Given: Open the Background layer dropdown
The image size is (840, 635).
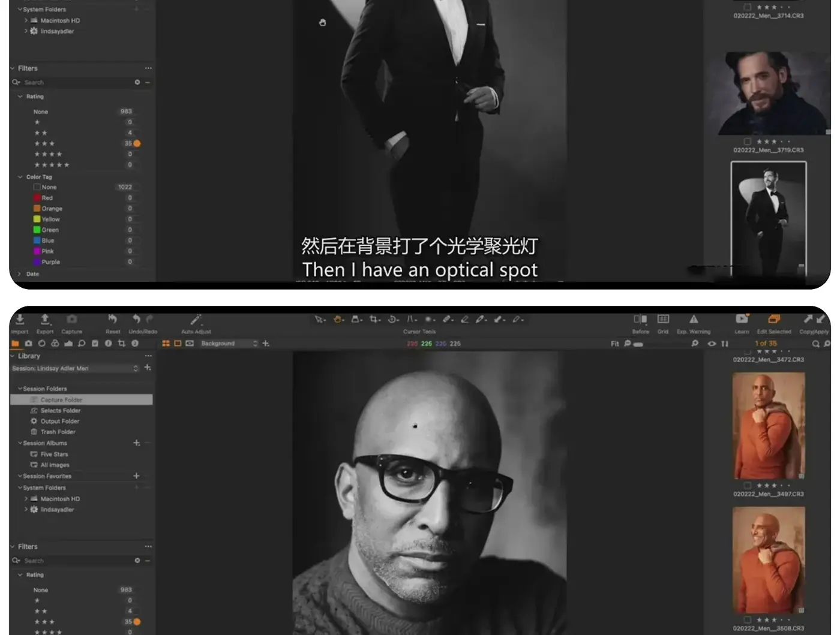Looking at the screenshot, I should click(229, 344).
